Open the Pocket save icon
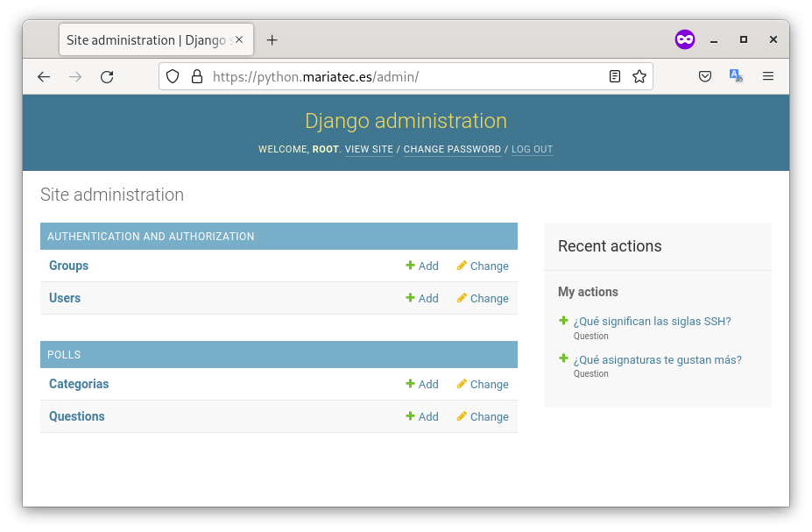This screenshot has width=812, height=532. click(705, 77)
